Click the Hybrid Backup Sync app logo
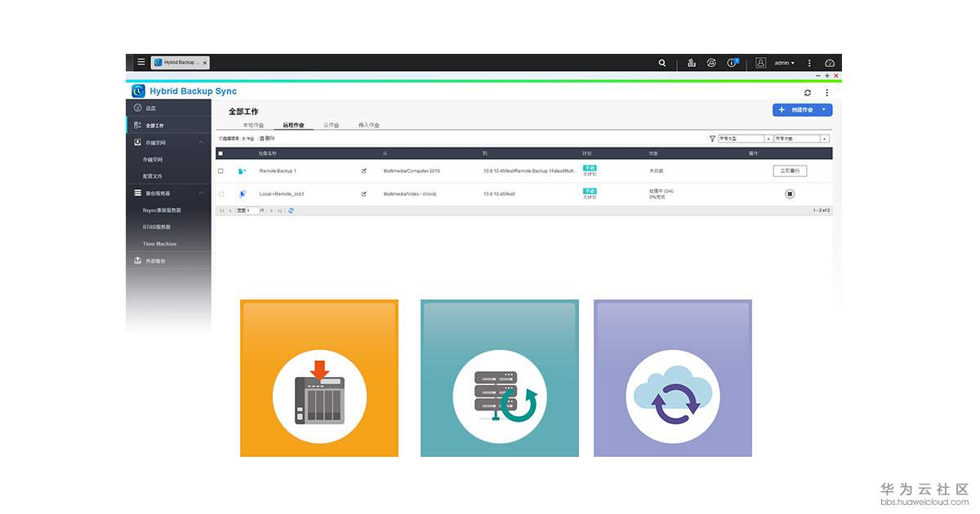The image size is (980, 514). coord(138,91)
